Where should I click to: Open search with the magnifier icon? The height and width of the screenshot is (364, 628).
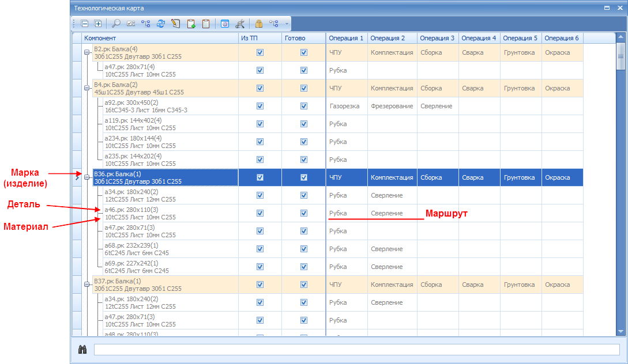(116, 24)
